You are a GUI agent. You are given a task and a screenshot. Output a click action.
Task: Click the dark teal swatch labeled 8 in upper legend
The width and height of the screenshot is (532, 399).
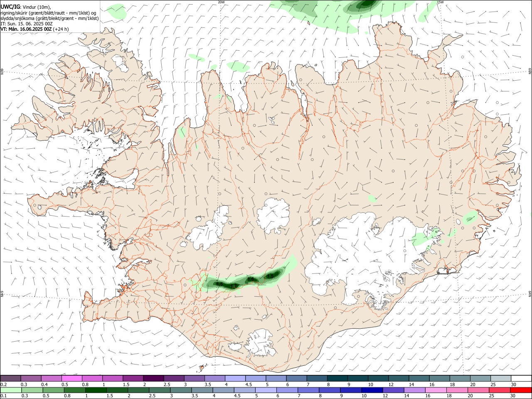pyautogui.click(x=337, y=379)
